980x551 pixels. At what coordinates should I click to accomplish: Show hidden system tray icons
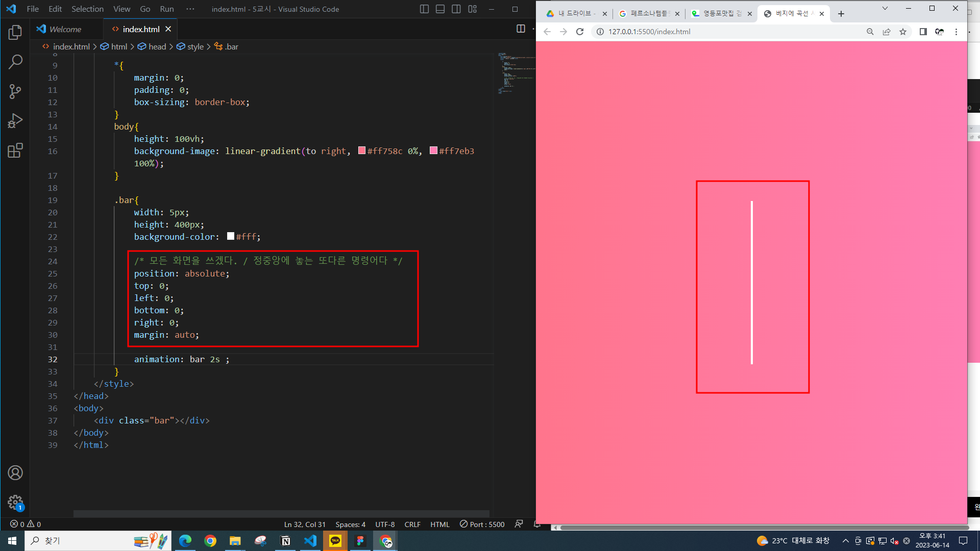(x=846, y=541)
